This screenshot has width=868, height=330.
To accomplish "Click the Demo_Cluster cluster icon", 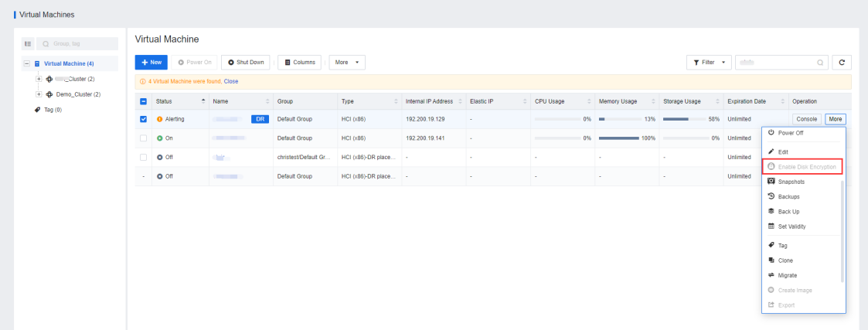I will pos(49,94).
